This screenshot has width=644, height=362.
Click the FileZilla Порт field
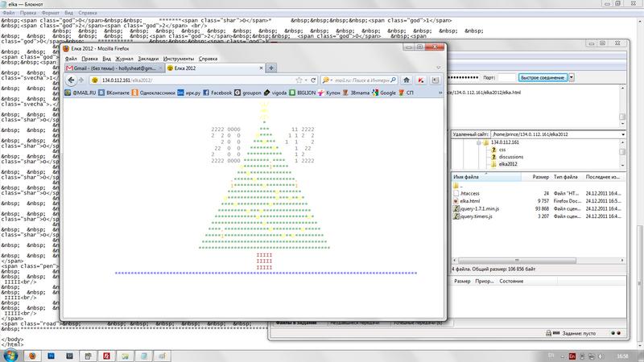[x=506, y=77]
